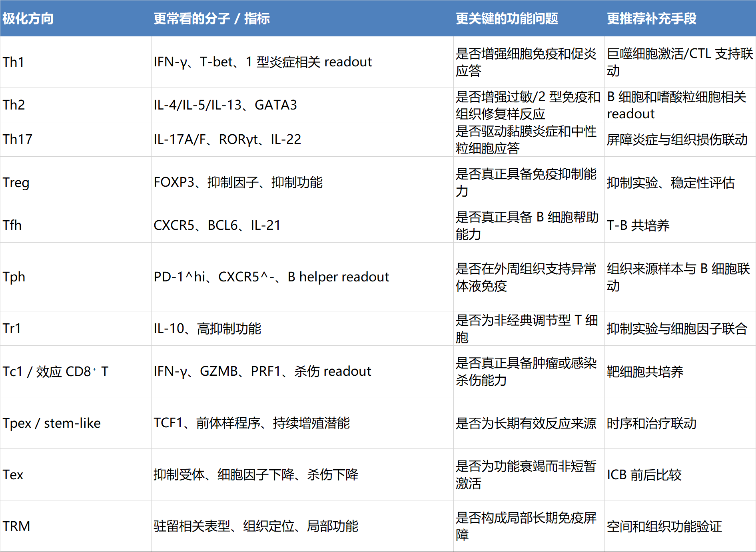Screen dimensions: 756x552
Task: Select the CXCR5、BCL6、IL-21 cell
Action: click(217, 225)
